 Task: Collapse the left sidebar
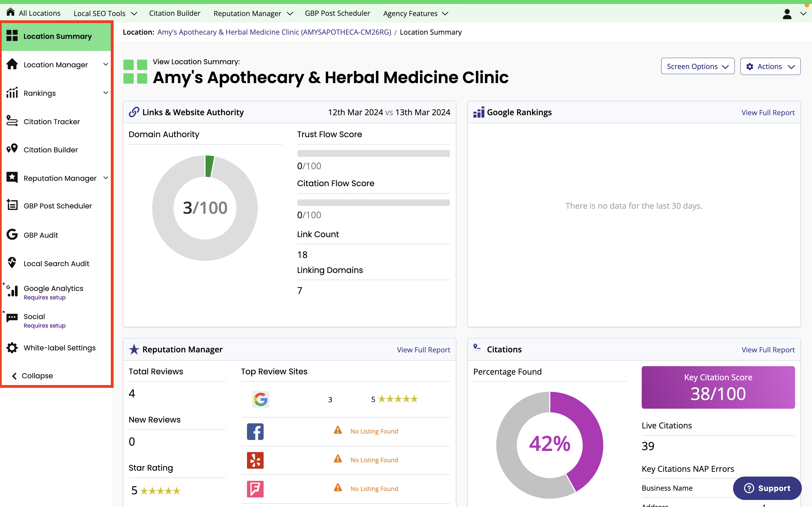32,375
